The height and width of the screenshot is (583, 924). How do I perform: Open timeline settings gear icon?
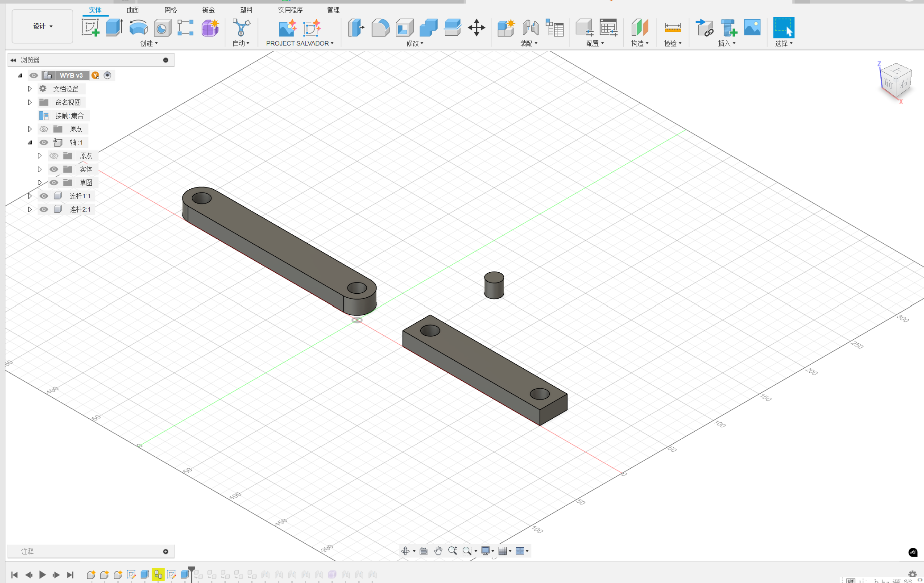[912, 574]
